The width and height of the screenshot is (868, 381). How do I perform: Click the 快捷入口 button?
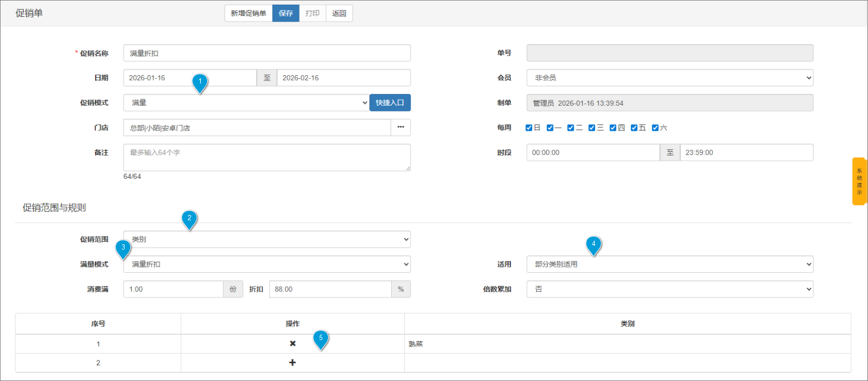(390, 103)
